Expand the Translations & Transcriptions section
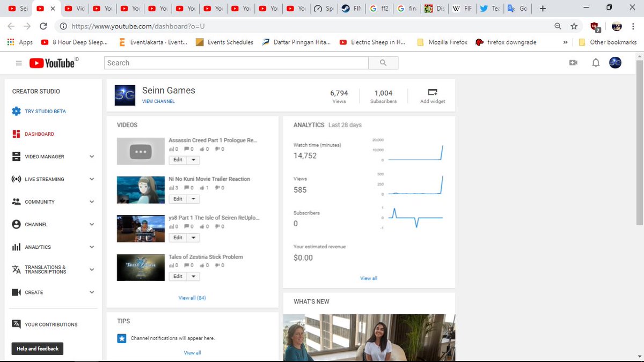Image resolution: width=644 pixels, height=362 pixels. pos(92,270)
